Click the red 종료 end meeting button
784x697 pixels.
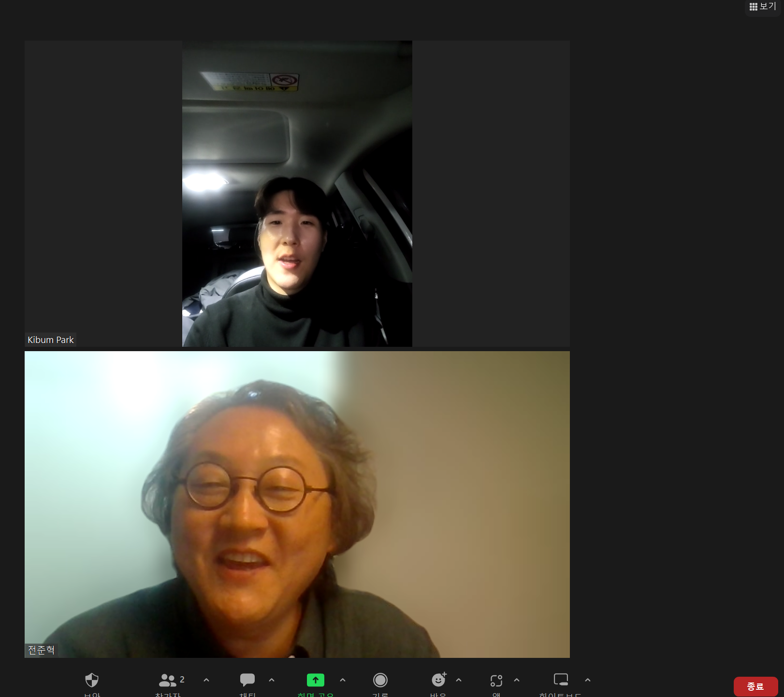tap(755, 686)
